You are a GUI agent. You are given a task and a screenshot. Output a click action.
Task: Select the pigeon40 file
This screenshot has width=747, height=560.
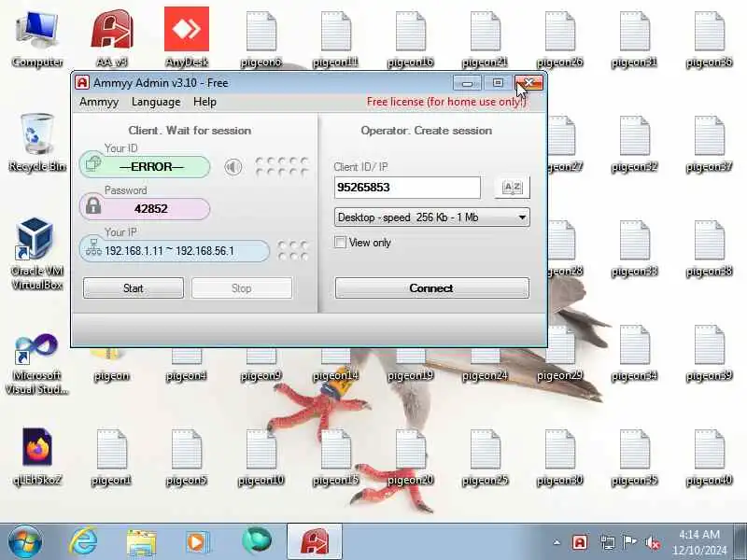pos(710,458)
